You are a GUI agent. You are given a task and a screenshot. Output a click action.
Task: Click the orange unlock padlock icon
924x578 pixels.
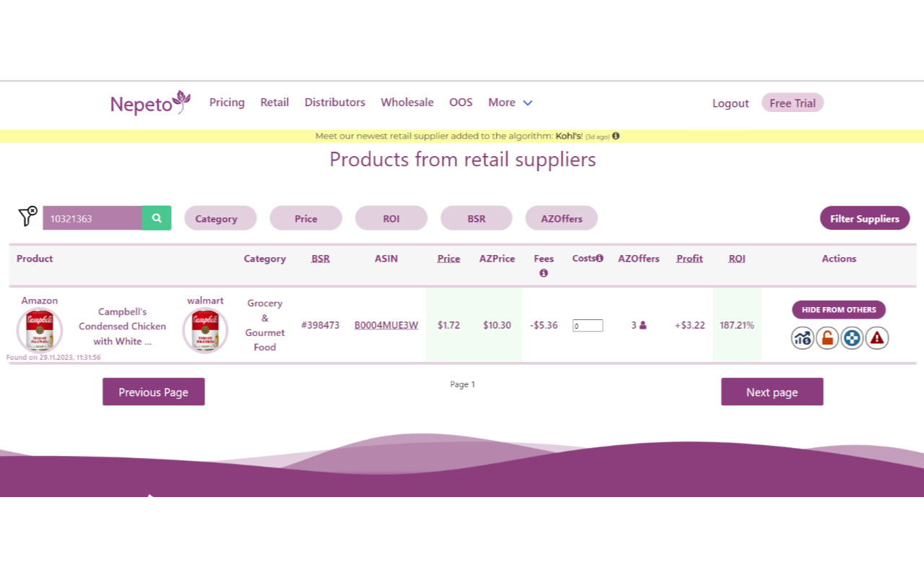tap(827, 338)
